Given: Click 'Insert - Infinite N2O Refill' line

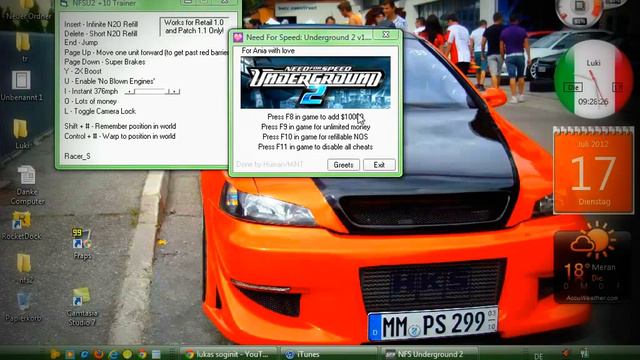Looking at the screenshot, I should [101, 24].
